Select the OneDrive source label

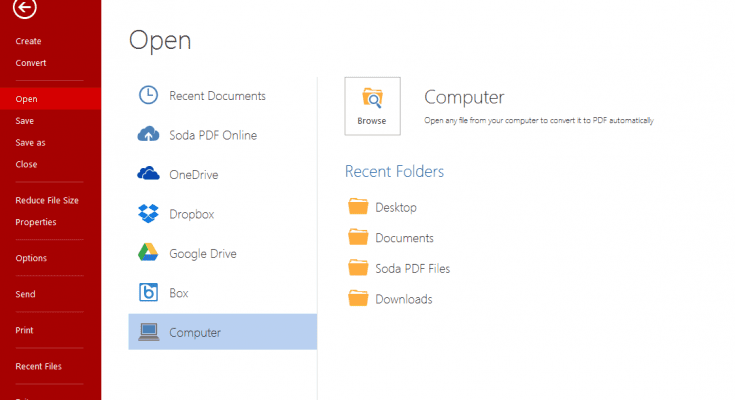click(194, 174)
